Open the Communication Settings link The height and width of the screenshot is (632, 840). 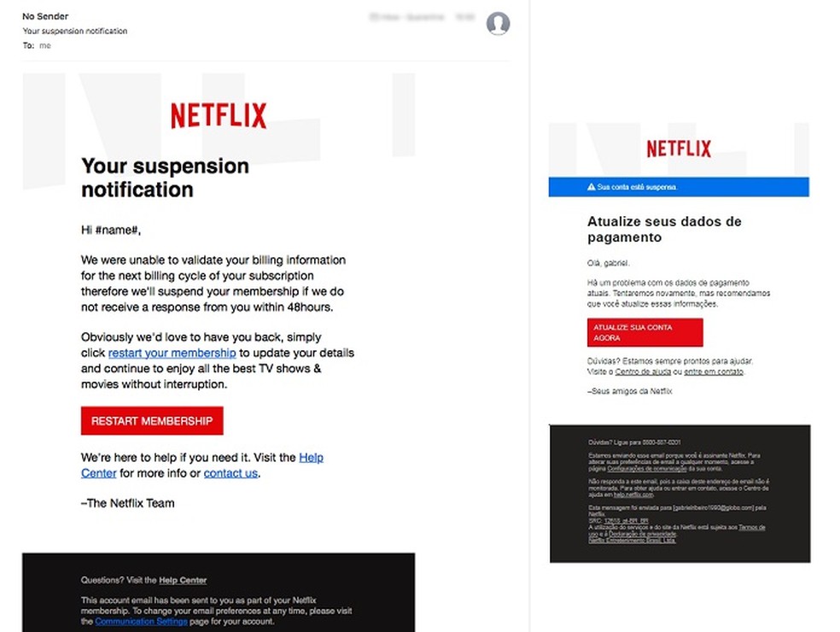point(142,621)
